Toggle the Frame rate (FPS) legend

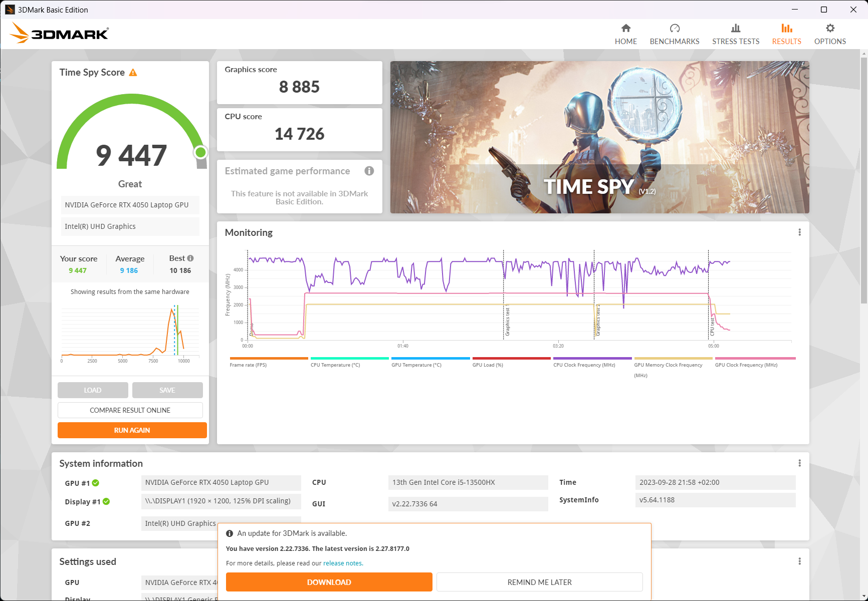click(x=269, y=362)
